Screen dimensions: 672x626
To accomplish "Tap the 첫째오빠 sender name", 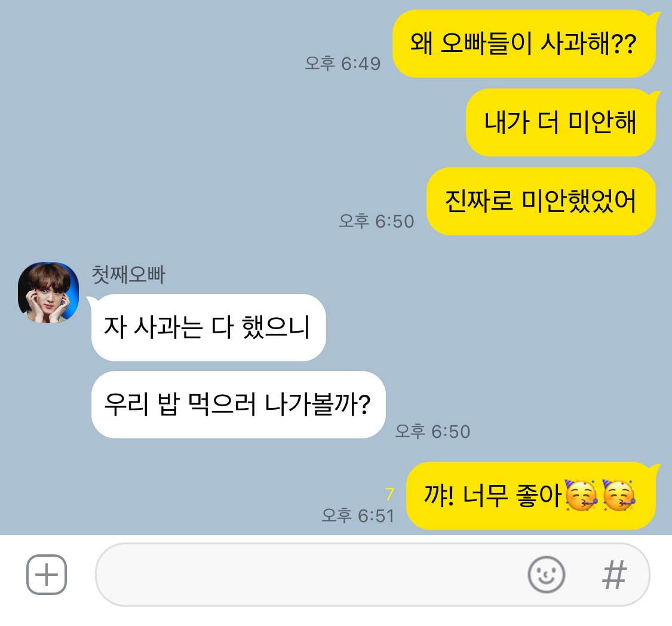I will click(x=128, y=275).
